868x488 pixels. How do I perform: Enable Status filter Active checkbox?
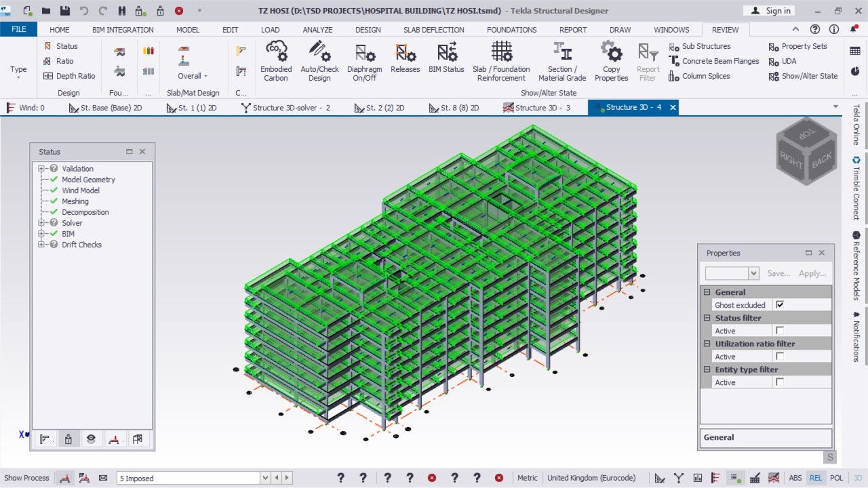780,331
